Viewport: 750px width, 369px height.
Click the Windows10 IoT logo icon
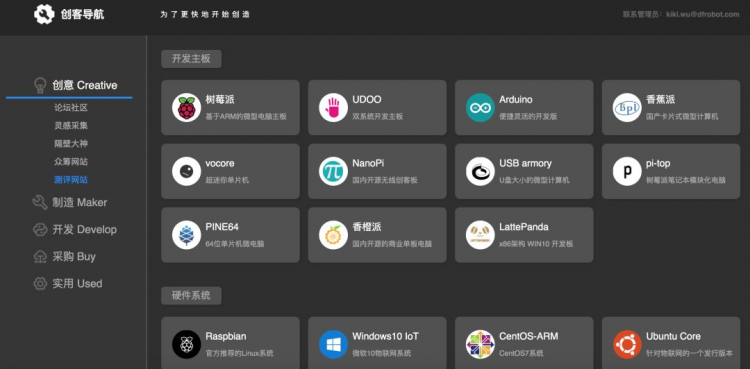tap(333, 344)
